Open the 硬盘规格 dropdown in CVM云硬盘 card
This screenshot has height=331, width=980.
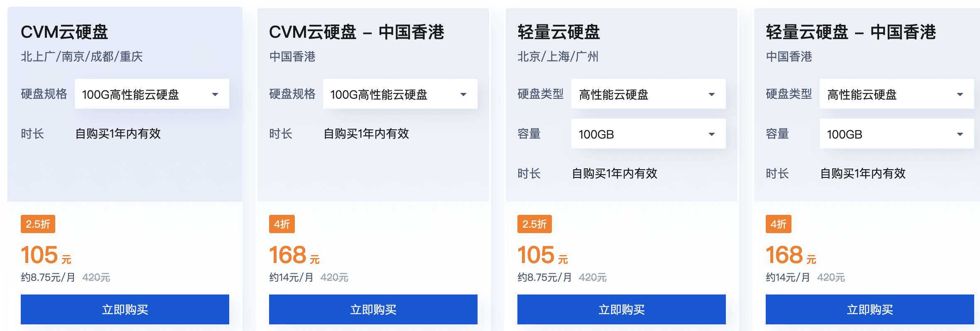(x=152, y=94)
